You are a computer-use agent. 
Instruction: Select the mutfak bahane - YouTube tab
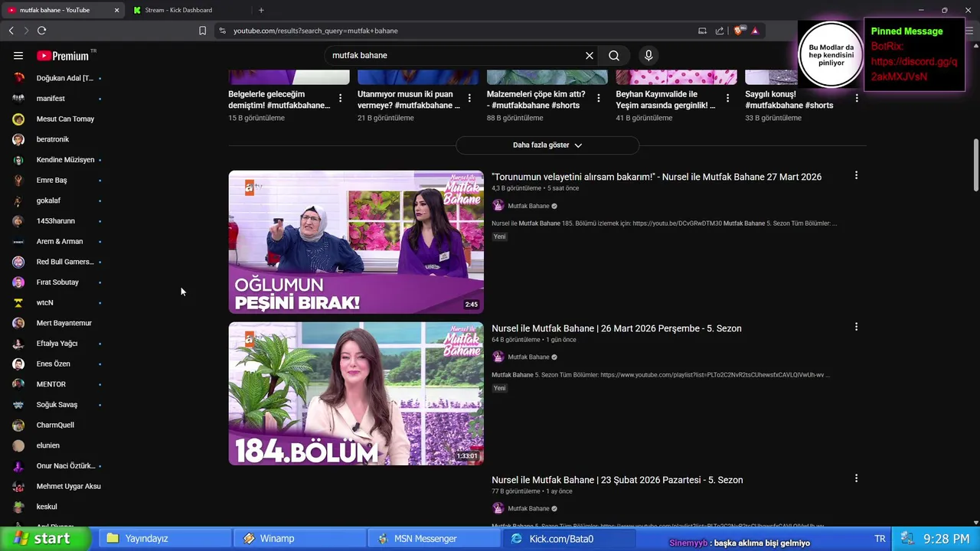[x=63, y=10]
